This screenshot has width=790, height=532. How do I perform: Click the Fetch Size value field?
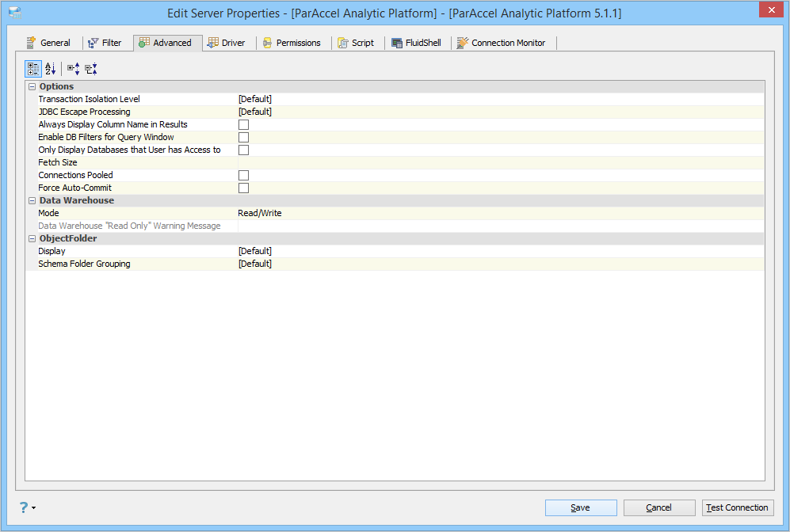(501, 162)
